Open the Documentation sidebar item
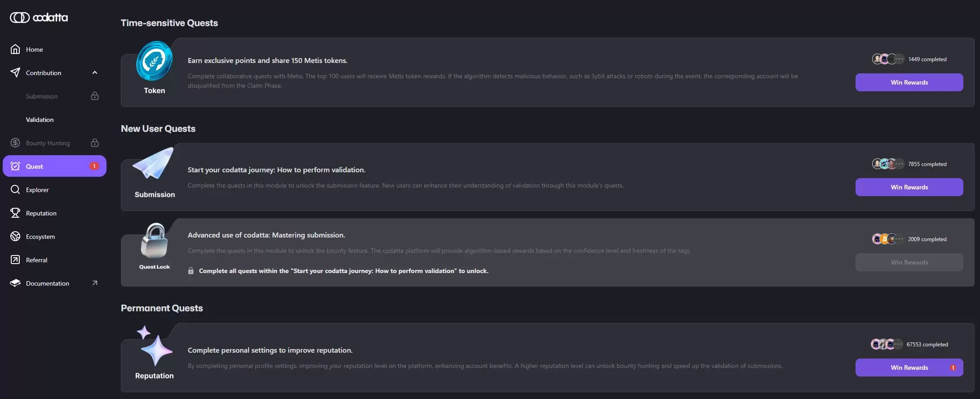The image size is (980, 399). tap(48, 283)
